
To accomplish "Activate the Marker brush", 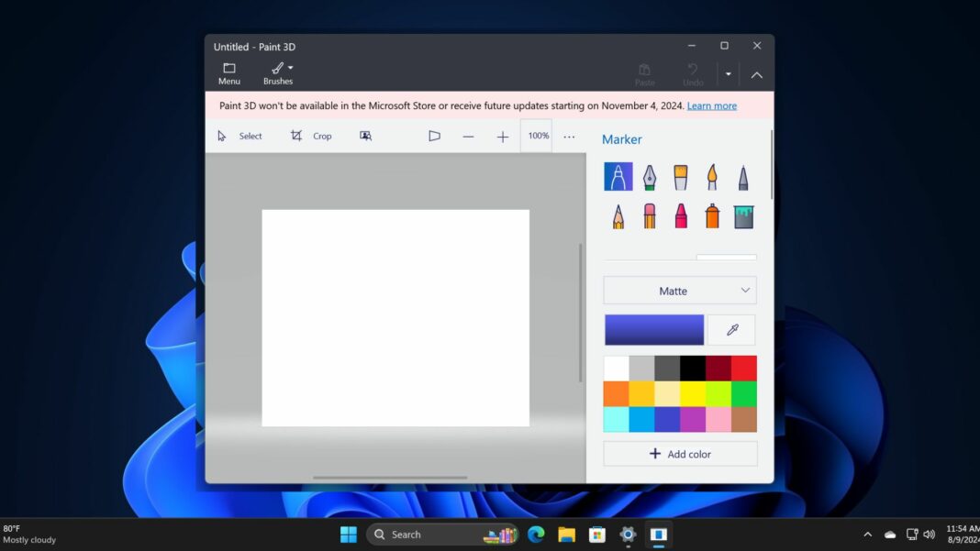I will click(x=618, y=176).
